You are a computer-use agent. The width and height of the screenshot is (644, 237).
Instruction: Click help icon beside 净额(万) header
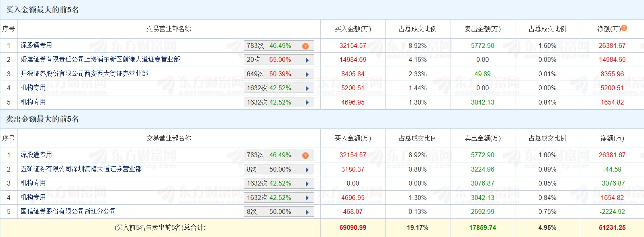coord(624,28)
